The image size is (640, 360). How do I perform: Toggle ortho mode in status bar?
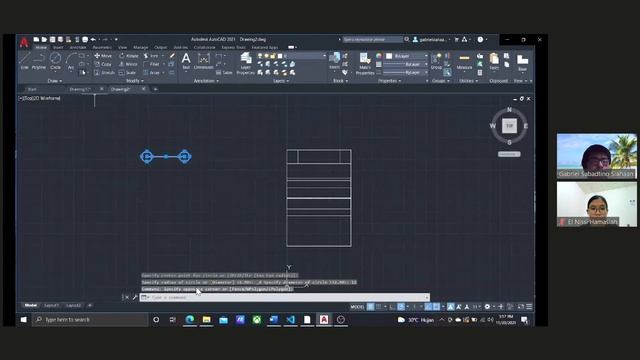tap(392, 307)
